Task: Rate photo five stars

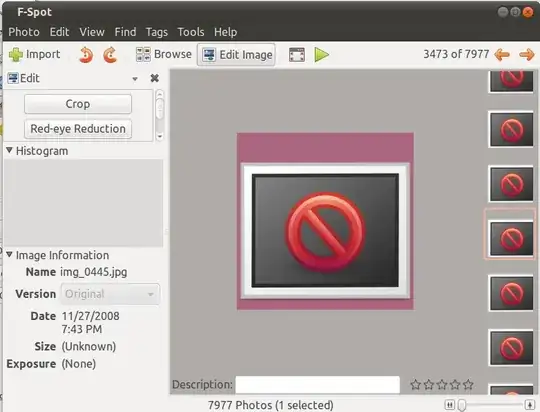Action: pyautogui.click(x=468, y=384)
